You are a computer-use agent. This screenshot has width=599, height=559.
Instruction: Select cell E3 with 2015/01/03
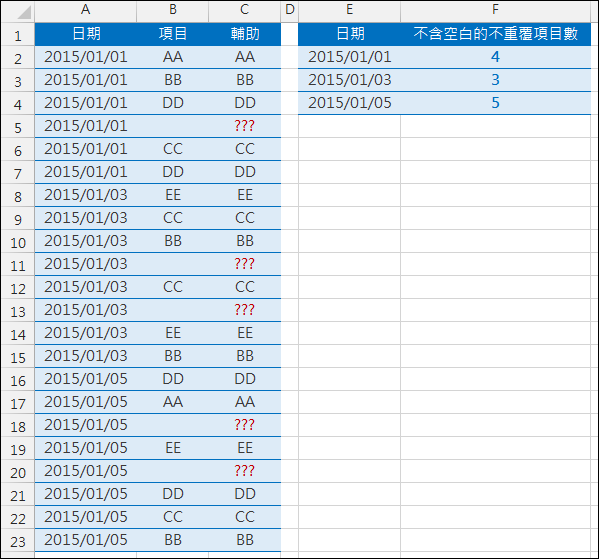(349, 80)
